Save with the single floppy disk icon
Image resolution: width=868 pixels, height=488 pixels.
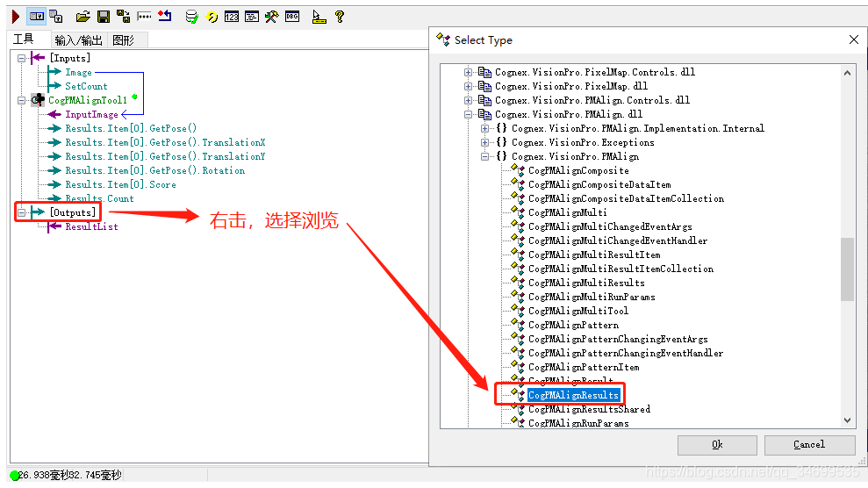click(104, 17)
